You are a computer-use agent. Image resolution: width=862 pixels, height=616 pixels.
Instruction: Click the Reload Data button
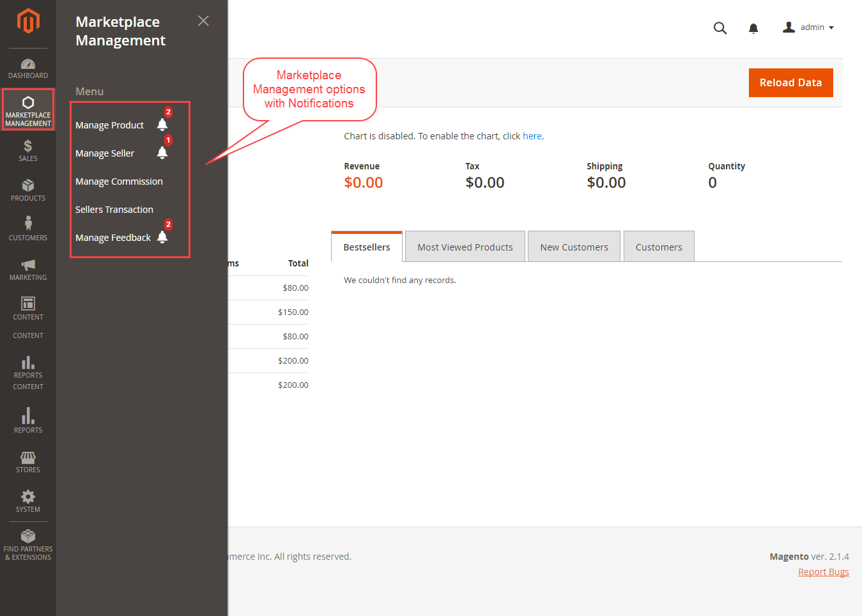tap(790, 82)
